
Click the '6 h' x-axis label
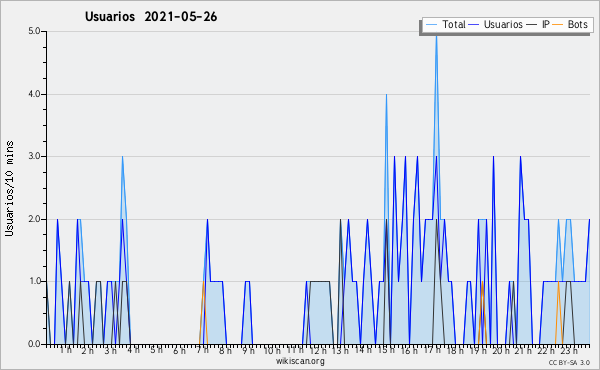(179, 350)
